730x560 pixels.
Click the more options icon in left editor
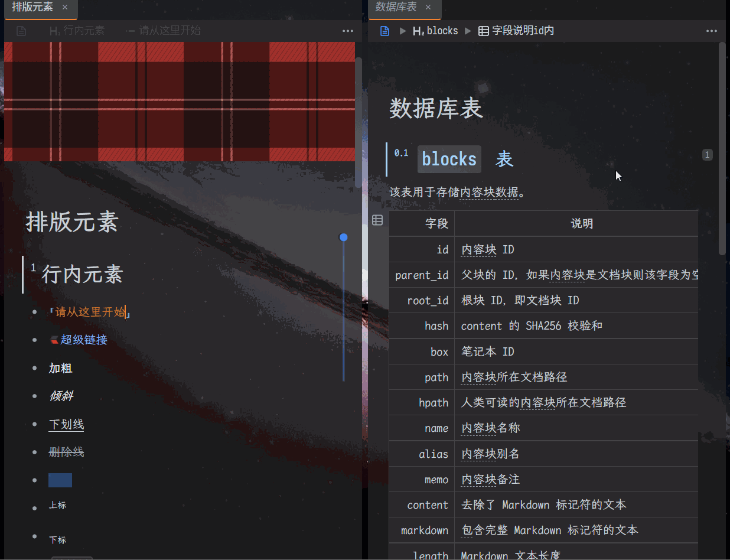coord(348,31)
